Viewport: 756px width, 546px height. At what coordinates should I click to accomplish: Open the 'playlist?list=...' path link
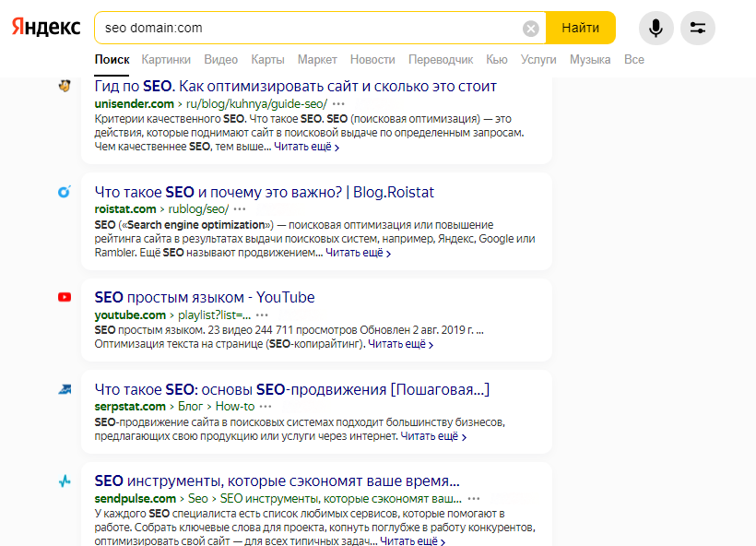pos(215,315)
